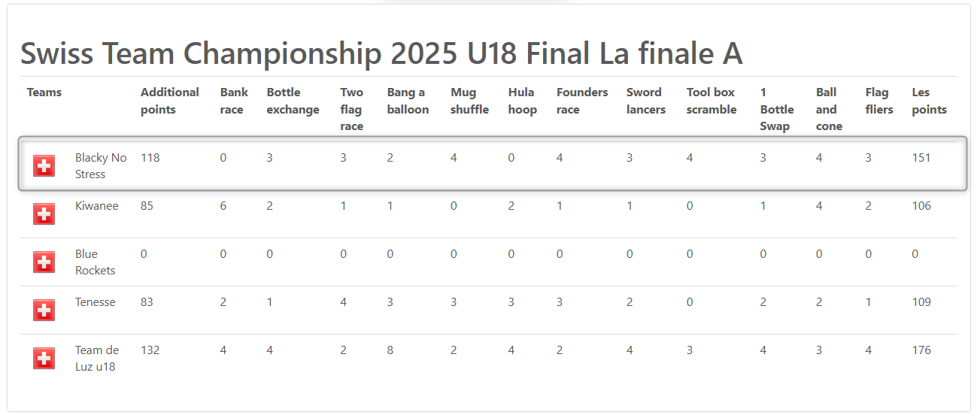Open the Team de Luz u18 entry
Screen dimensions: 980x418
[97, 358]
